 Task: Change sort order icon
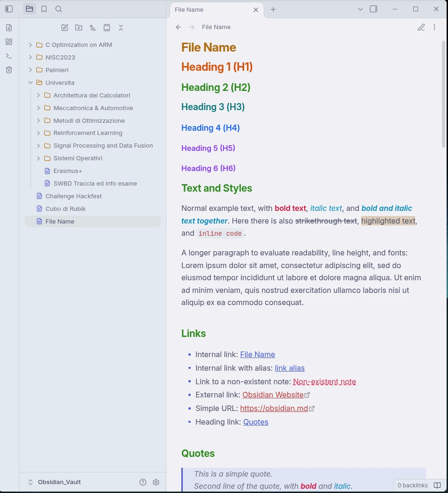(x=93, y=28)
